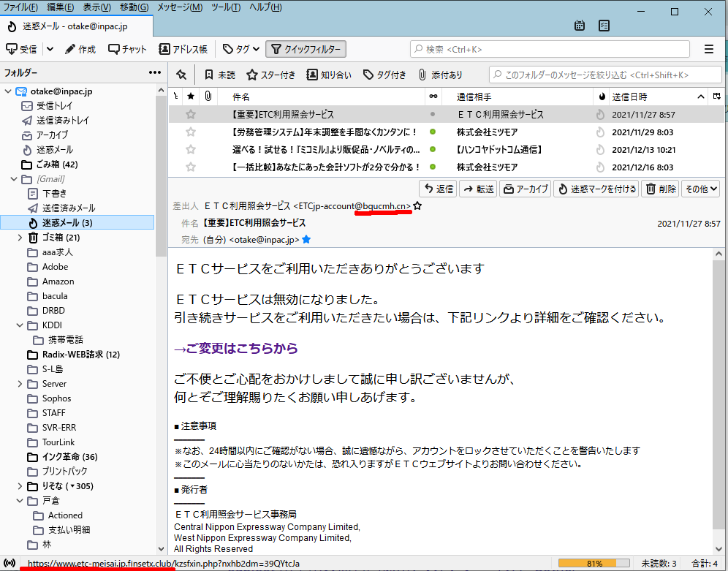The height and width of the screenshot is (571, 728).
Task: Click the thread column header icon
Action: pyautogui.click(x=175, y=97)
